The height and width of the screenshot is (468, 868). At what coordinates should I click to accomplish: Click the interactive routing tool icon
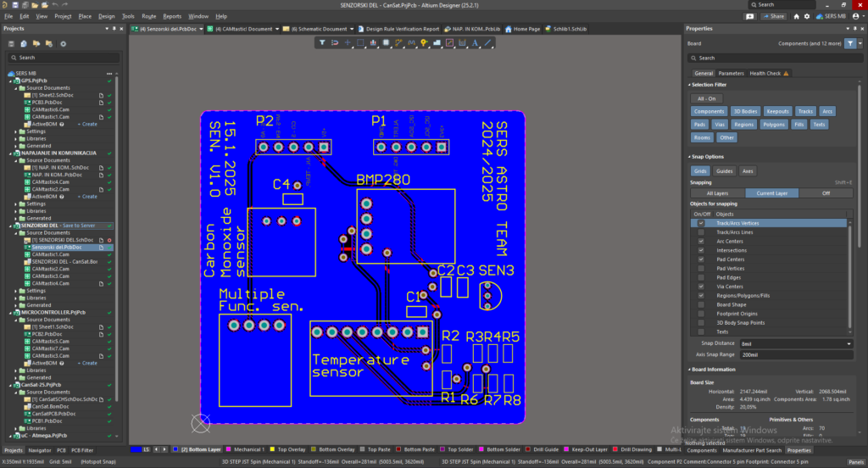coord(398,42)
